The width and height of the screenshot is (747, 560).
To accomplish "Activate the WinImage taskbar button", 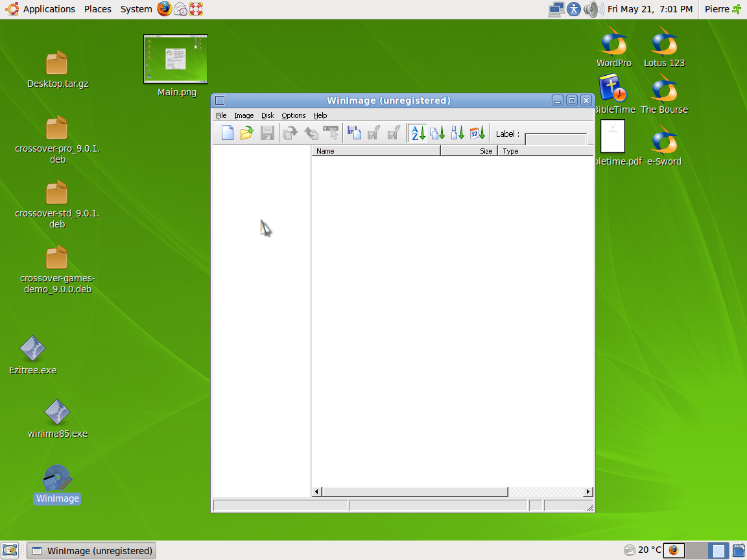I will [91, 550].
